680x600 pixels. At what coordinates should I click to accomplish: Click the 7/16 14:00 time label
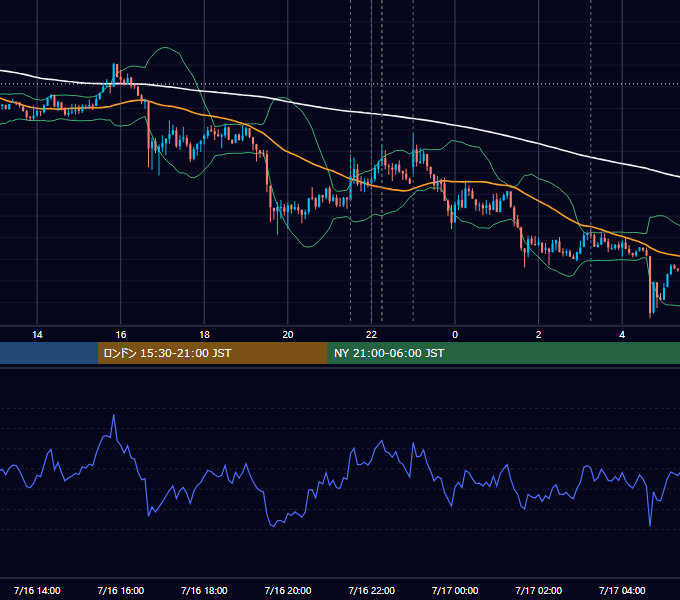pyautogui.click(x=37, y=590)
